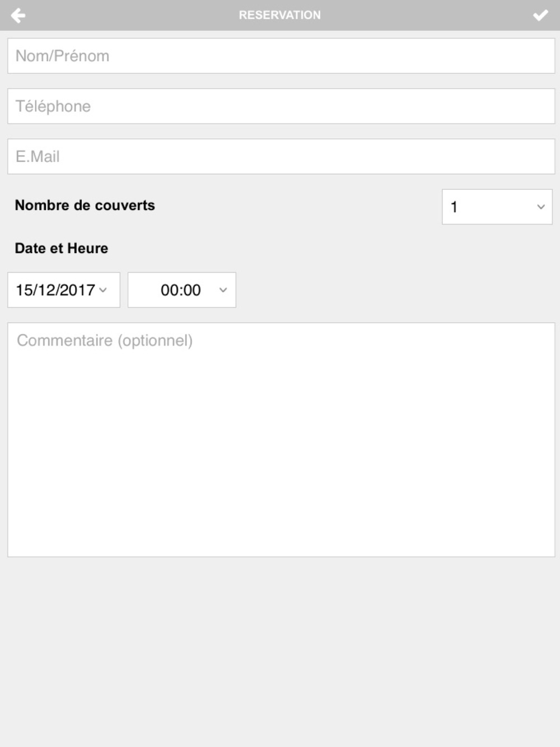Open the time dropdown showing 00:00
The width and height of the screenshot is (560, 747).
pyautogui.click(x=182, y=290)
